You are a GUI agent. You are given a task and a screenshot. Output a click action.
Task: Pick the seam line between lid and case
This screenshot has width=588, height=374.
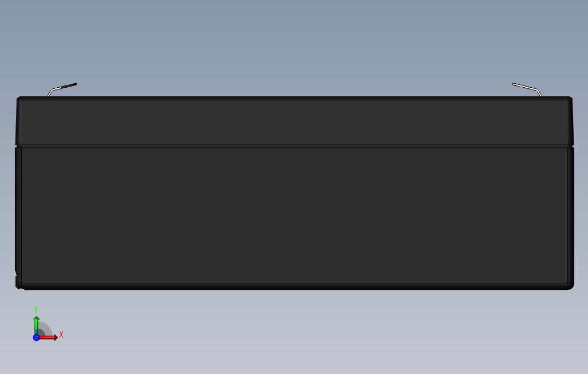(295, 146)
